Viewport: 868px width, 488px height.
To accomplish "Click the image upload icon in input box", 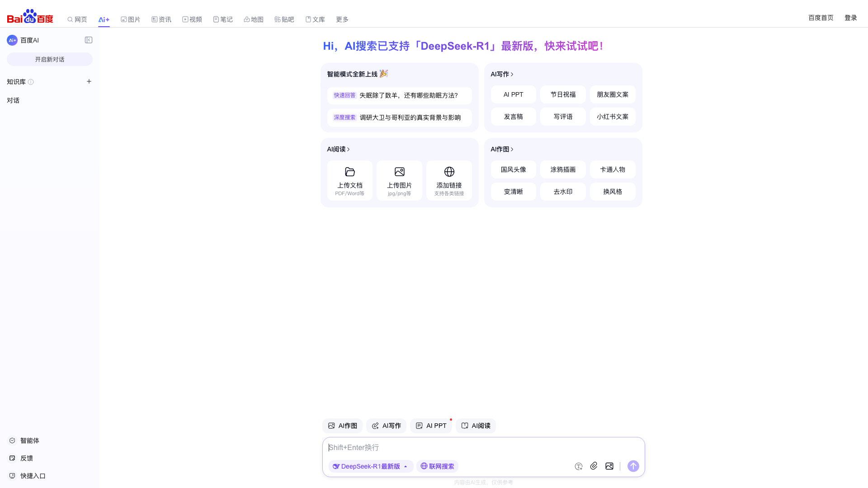I will (x=609, y=466).
